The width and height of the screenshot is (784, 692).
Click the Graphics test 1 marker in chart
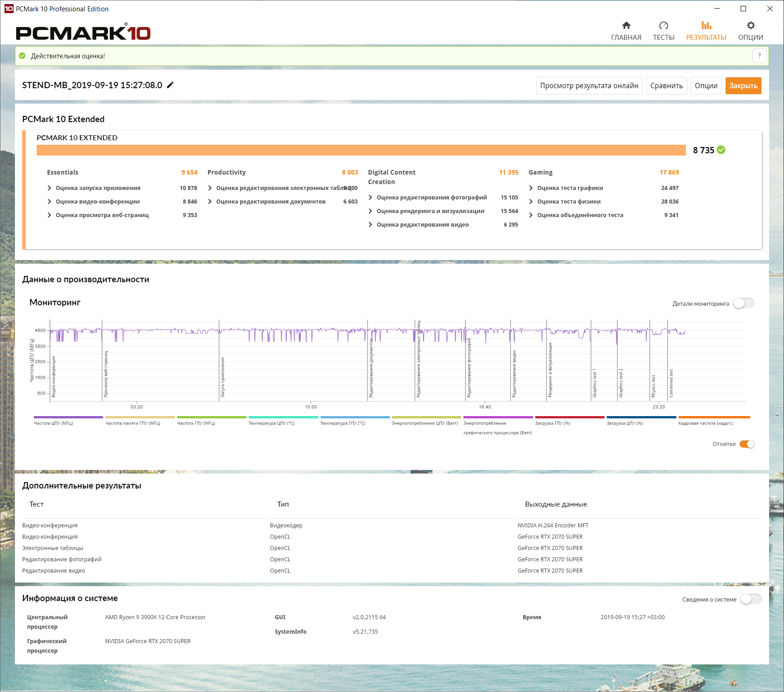(594, 383)
